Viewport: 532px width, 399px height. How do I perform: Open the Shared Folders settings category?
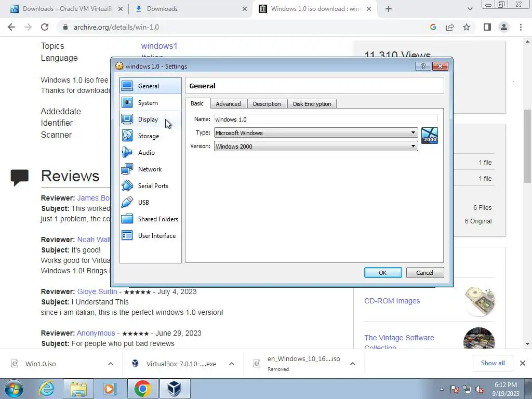point(150,219)
